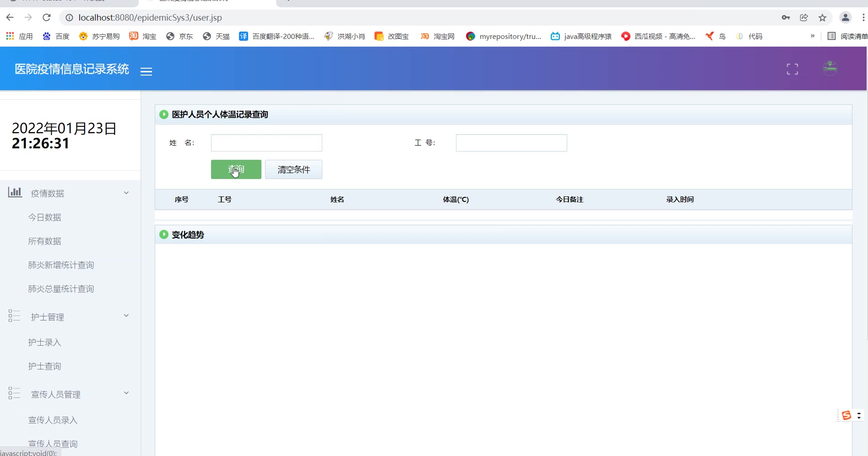Click the 今日备注 column header

pos(570,200)
